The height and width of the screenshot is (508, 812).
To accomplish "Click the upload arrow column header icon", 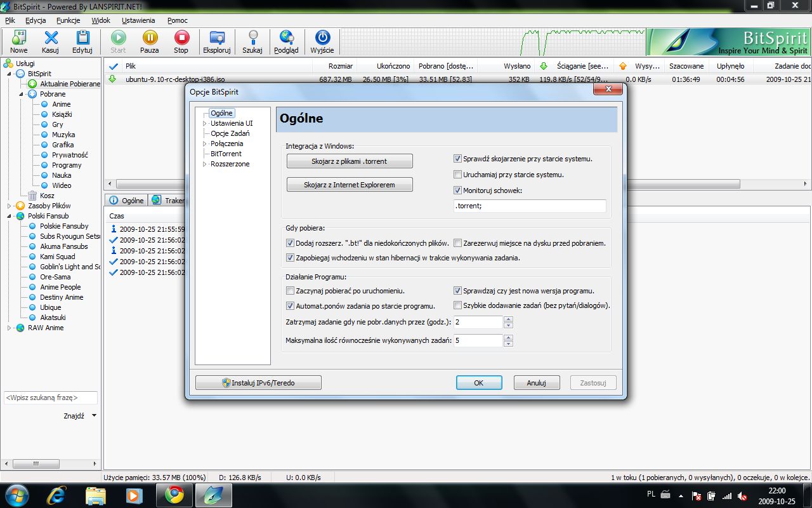I will pos(622,66).
